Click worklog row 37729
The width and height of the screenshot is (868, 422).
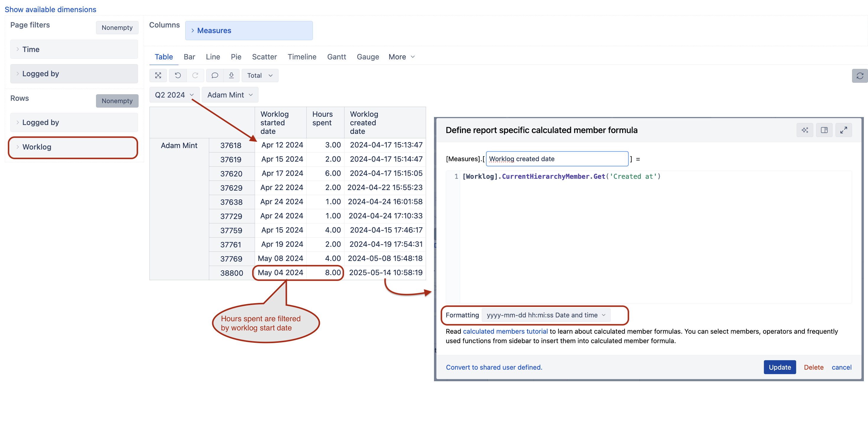[x=232, y=216]
